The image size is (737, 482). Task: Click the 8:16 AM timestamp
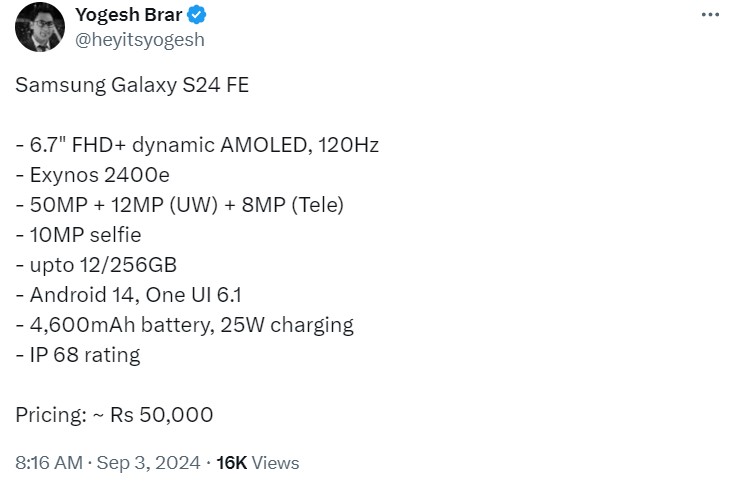click(48, 463)
